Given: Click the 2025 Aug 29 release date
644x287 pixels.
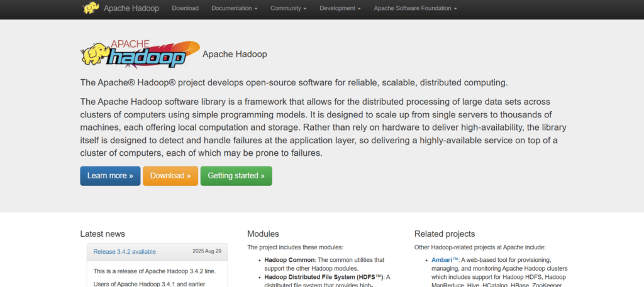Looking at the screenshot, I should coord(207,251).
